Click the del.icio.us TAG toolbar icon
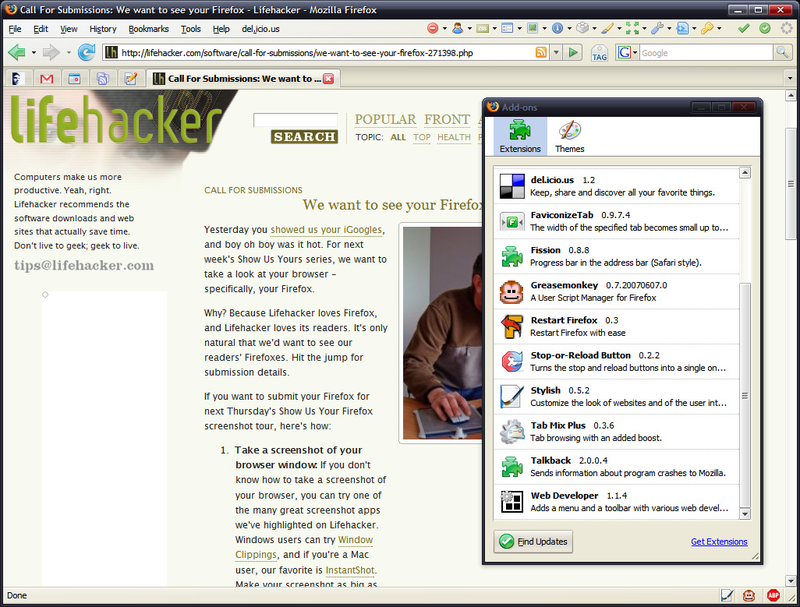 599,53
